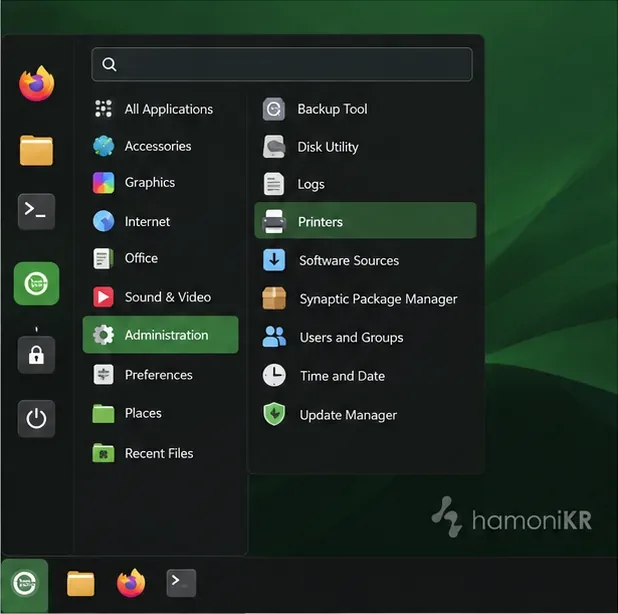Click the Recent Files folder icon
This screenshot has width=618, height=614.
click(103, 453)
